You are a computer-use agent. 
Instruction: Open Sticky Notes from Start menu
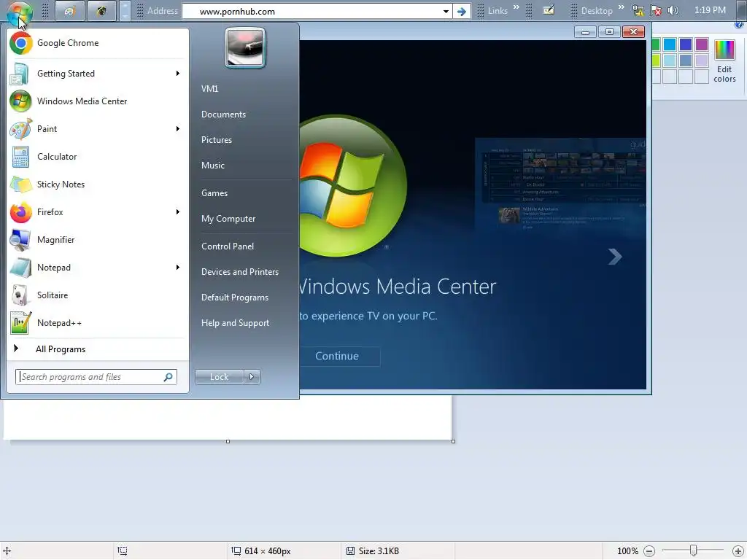click(x=97, y=184)
